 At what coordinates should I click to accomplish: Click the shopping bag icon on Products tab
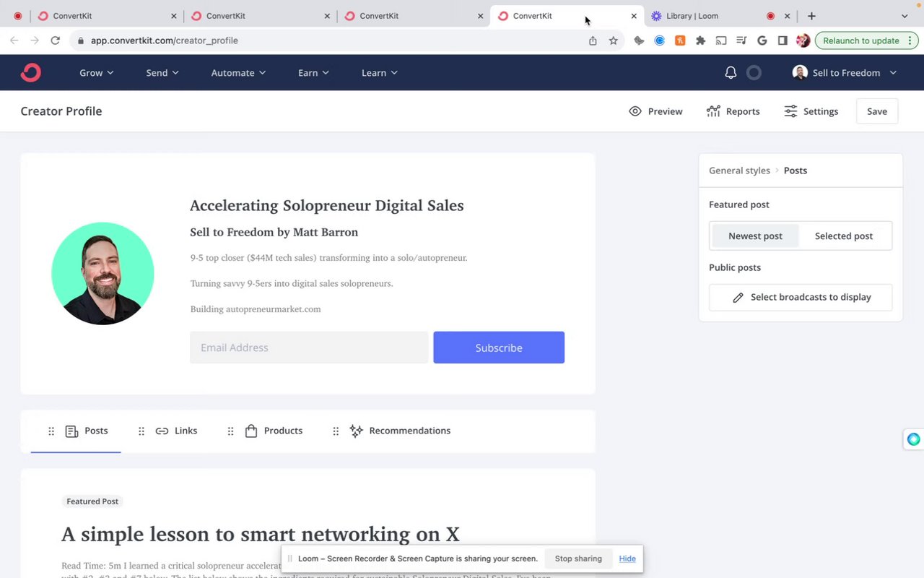point(251,431)
